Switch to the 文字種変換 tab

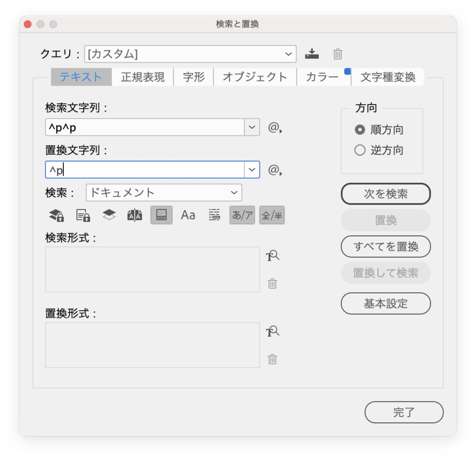click(388, 77)
